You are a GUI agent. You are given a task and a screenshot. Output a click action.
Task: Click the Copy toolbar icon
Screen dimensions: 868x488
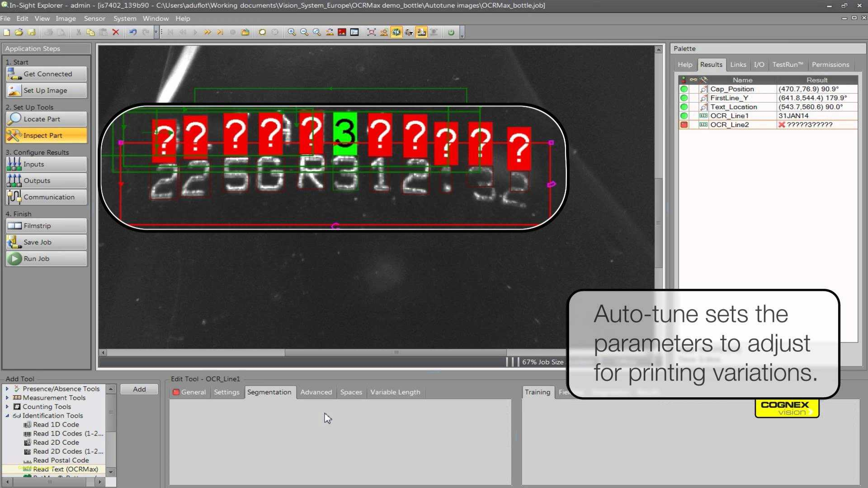pyautogui.click(x=90, y=32)
